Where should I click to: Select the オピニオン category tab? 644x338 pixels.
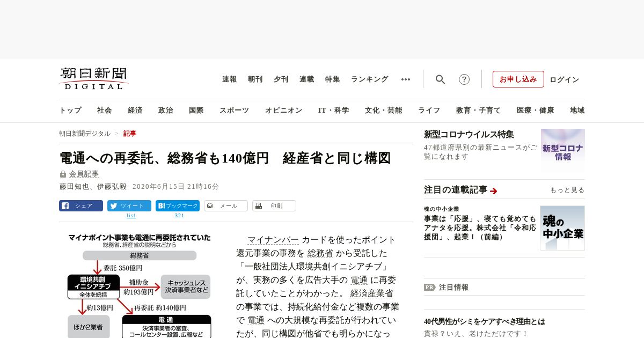(x=283, y=110)
